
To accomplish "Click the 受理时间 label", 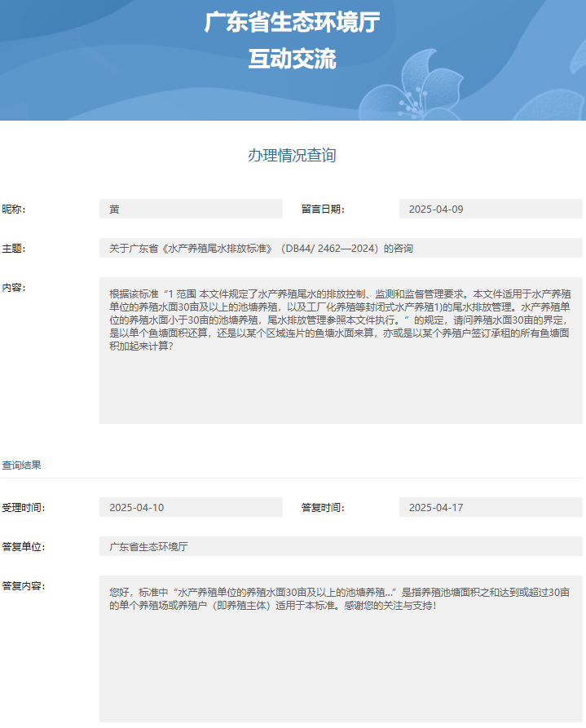I will 23,507.
